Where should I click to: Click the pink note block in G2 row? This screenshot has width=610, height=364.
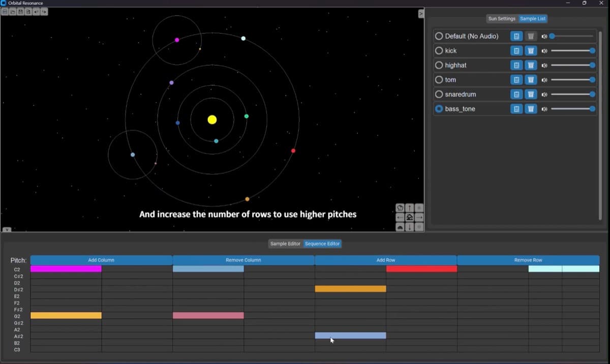point(208,316)
